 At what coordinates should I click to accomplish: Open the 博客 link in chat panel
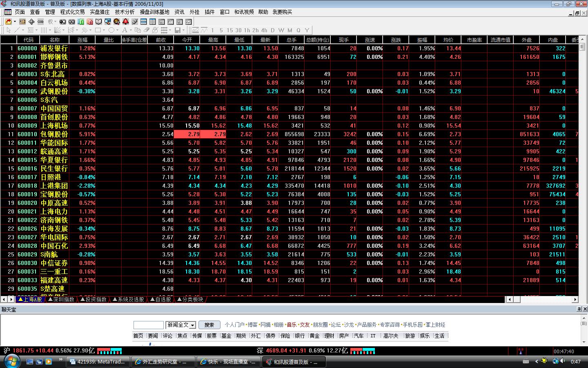pyautogui.click(x=252, y=325)
